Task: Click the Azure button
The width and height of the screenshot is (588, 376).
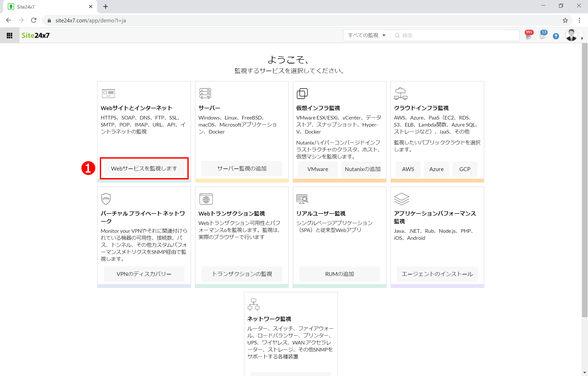Action: point(436,169)
